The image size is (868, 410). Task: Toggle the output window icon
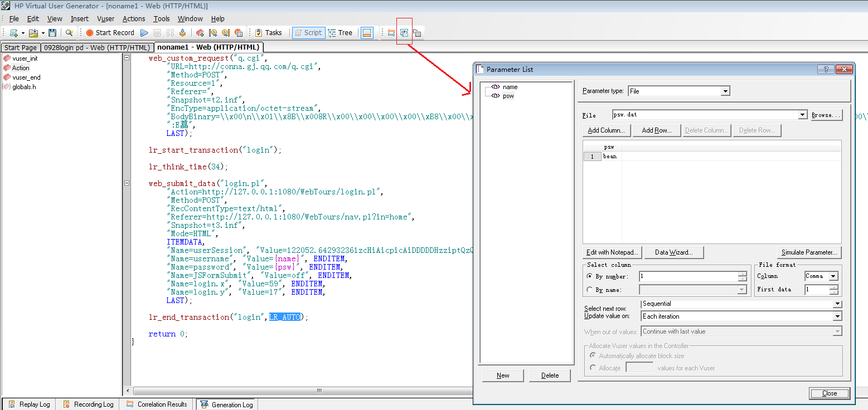click(x=367, y=33)
